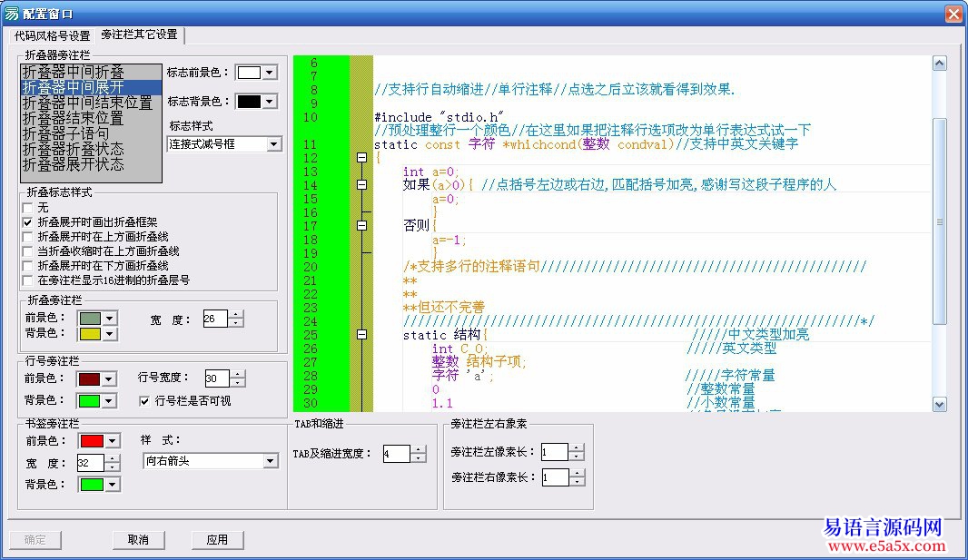Open 书签旁注栏 green 背景色 dropdown
This screenshot has height=560, width=968.
[112, 485]
